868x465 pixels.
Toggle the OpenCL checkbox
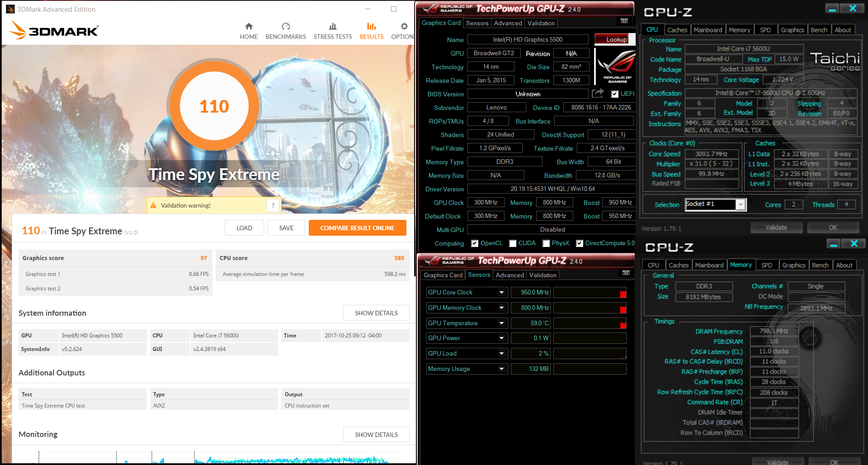click(475, 243)
